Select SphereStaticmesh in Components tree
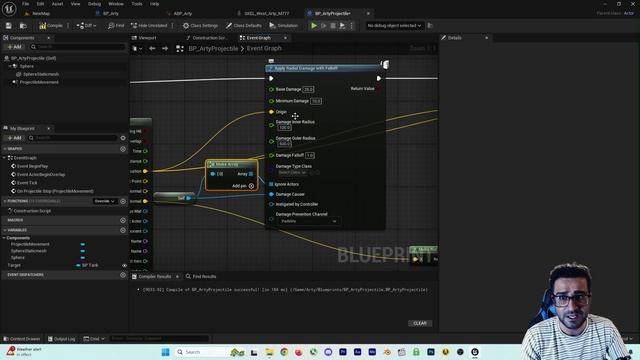This screenshot has width=640, height=360. pos(40,74)
